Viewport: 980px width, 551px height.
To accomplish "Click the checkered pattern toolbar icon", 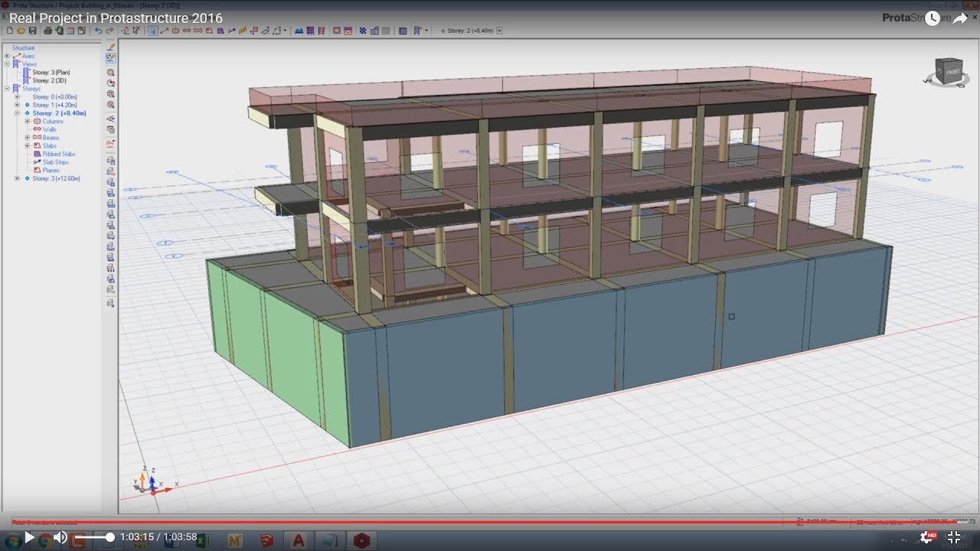I will 362,31.
